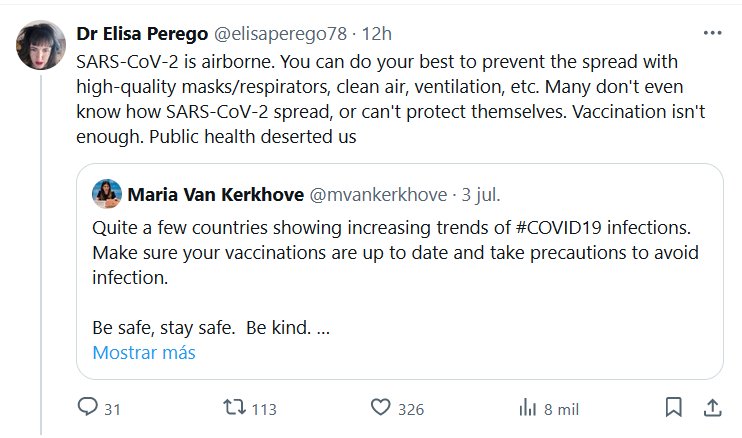The height and width of the screenshot is (438, 742).
Task: Click the reply speech bubble icon
Action: point(88,408)
